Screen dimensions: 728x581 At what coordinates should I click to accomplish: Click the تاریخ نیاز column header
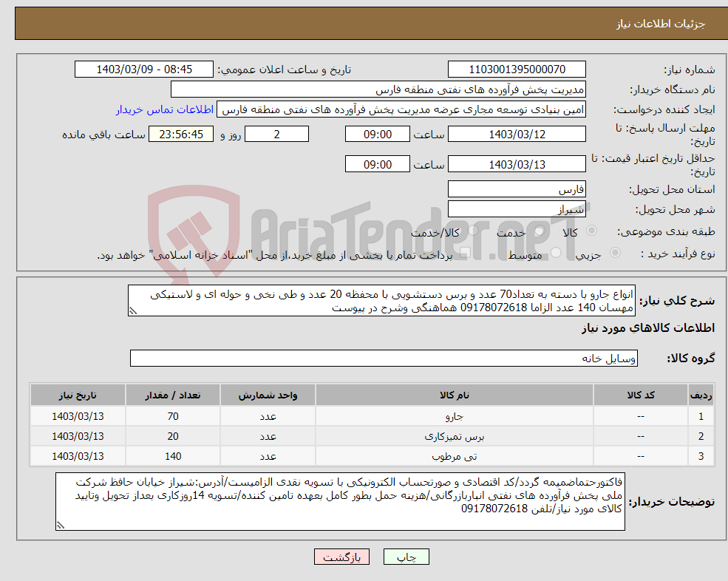click(x=78, y=395)
